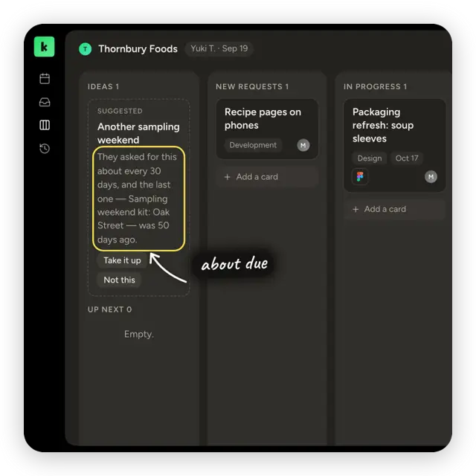Click plus icon in New Requests column

tap(228, 177)
